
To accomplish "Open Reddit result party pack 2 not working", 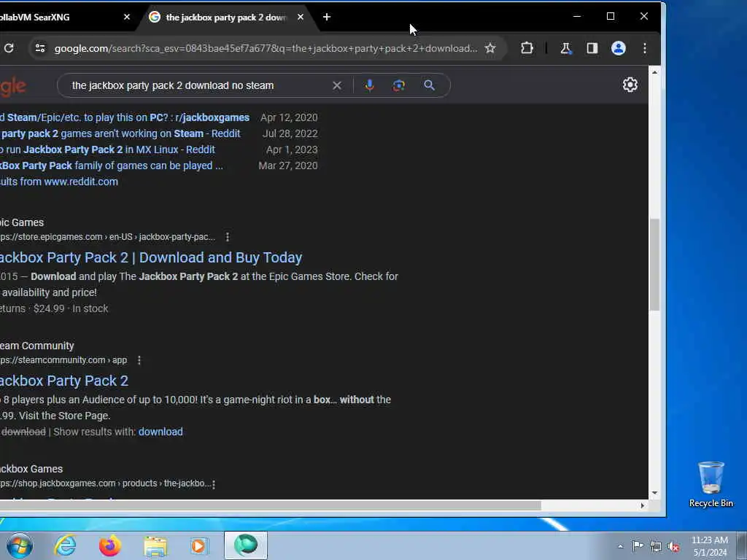I will coord(120,134).
